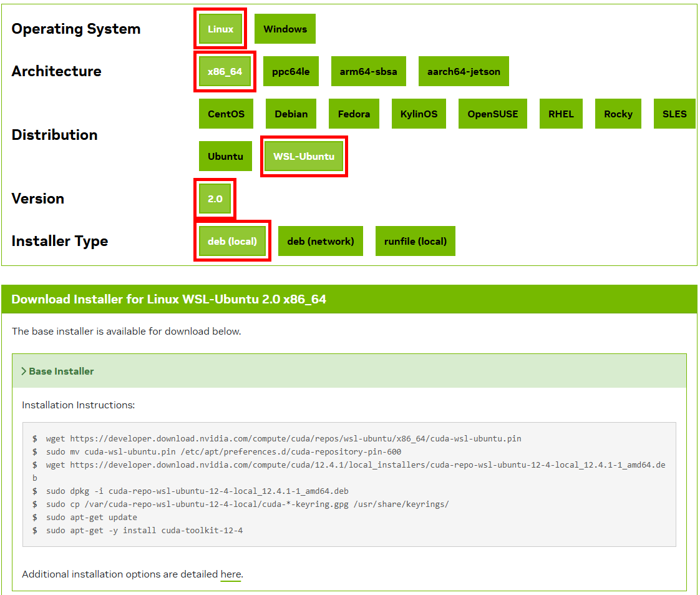Choose version 2.0

pyautogui.click(x=215, y=199)
